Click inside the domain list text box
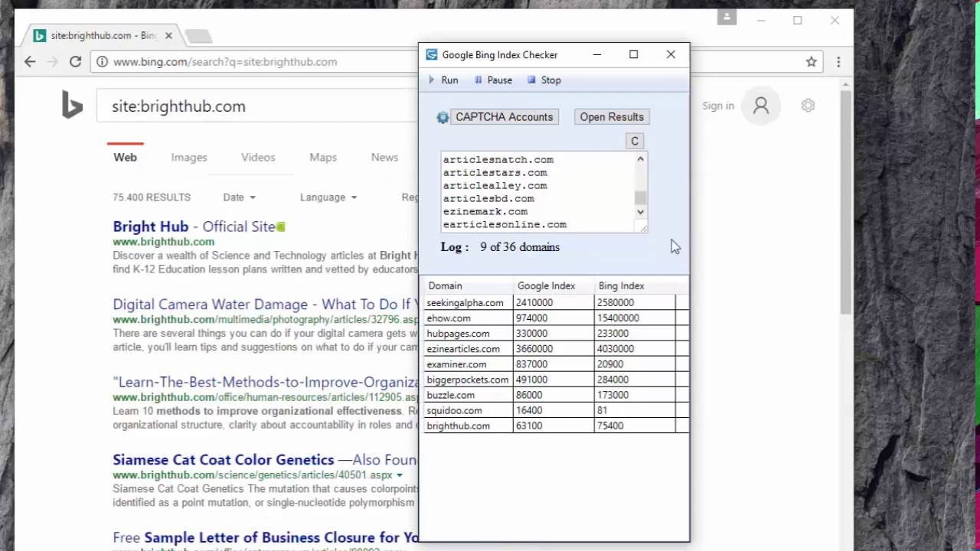The width and height of the screenshot is (980, 551). (x=537, y=192)
